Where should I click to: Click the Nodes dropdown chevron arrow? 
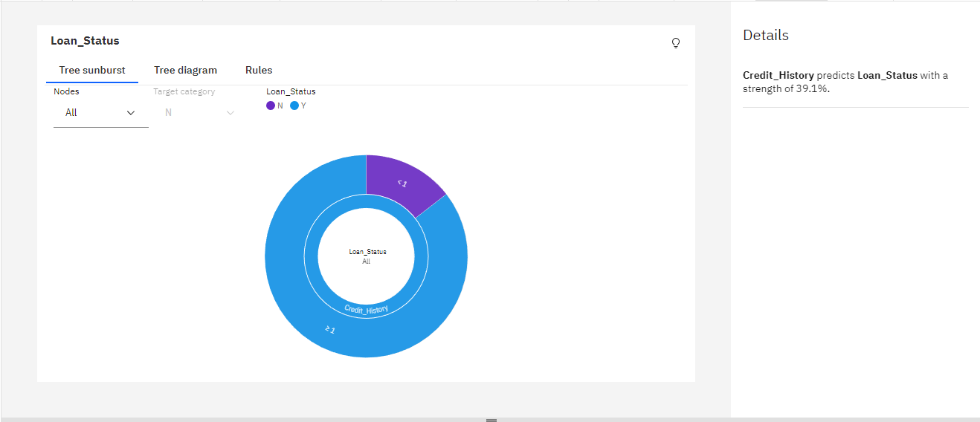pos(131,113)
